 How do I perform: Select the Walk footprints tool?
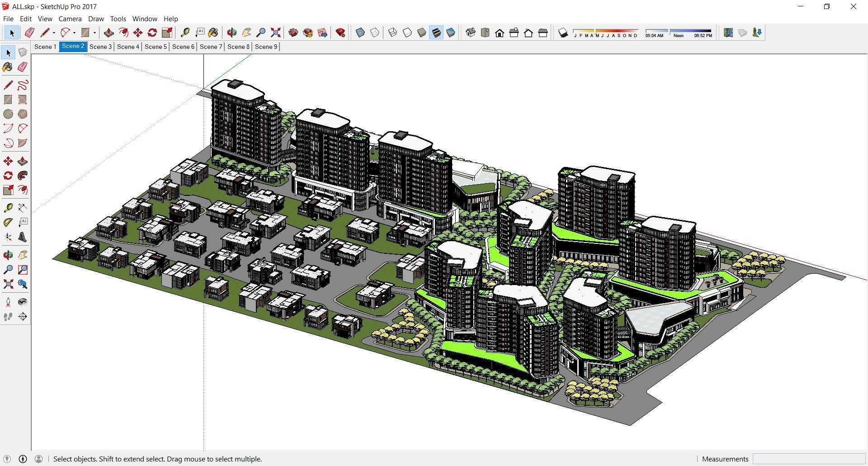pos(8,317)
